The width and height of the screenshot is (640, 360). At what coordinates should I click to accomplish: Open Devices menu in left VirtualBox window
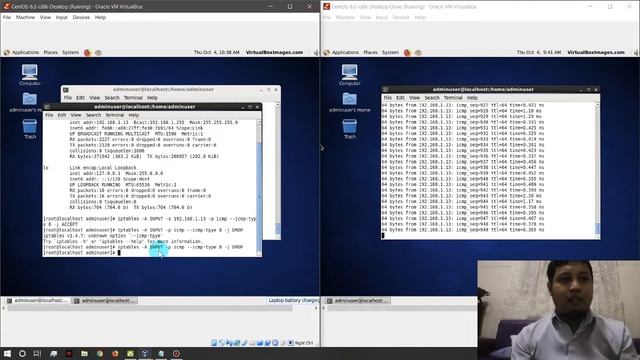coord(81,18)
